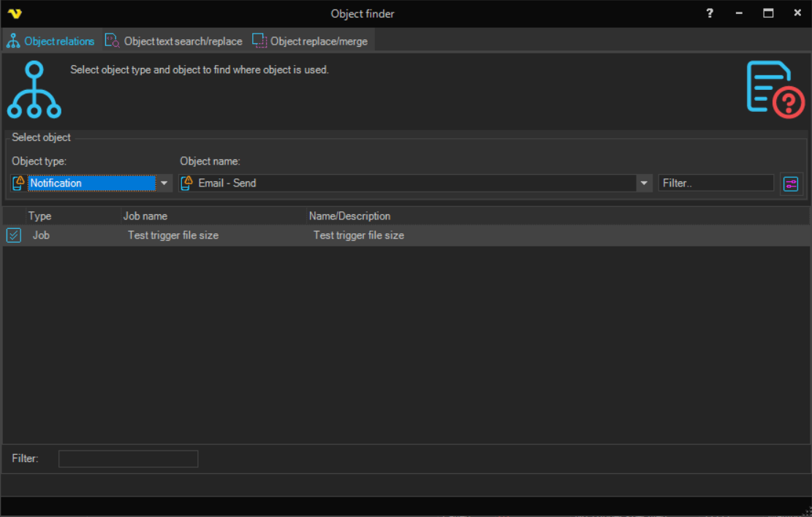Click the filter options icon beside Filter box
The height and width of the screenshot is (517, 812).
(x=791, y=184)
